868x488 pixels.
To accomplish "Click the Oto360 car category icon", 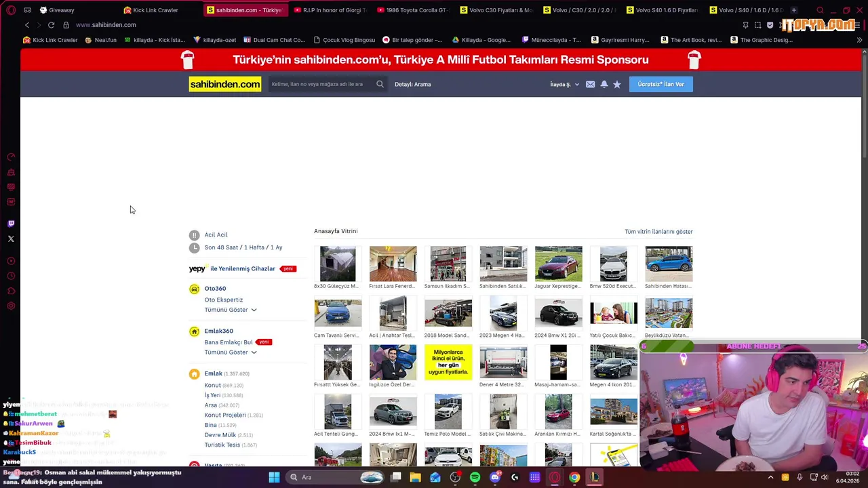I will [194, 289].
